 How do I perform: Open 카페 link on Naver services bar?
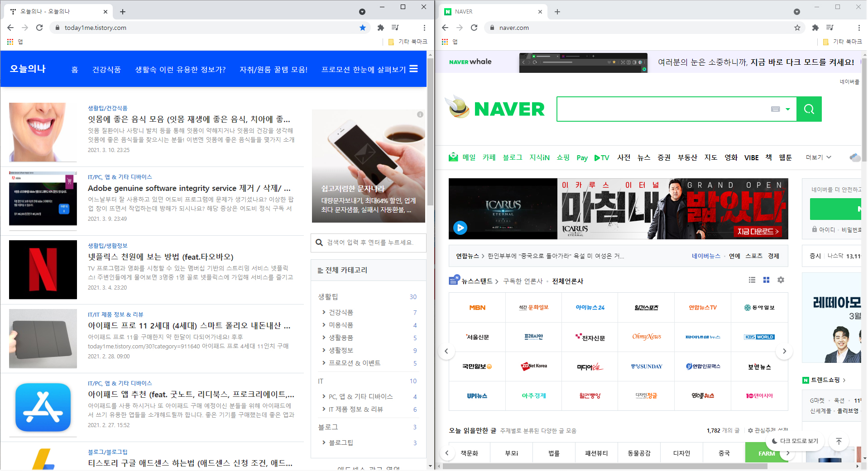(x=489, y=157)
